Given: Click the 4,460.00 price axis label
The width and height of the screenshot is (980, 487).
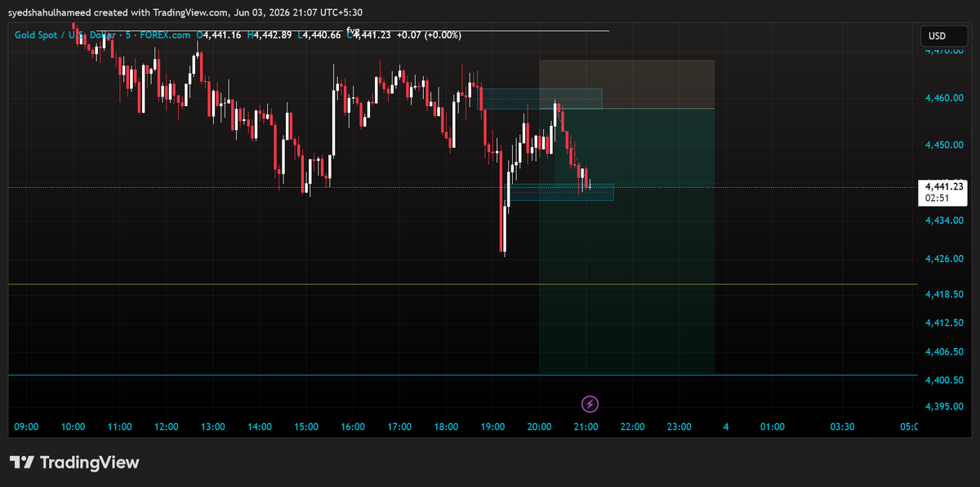Looking at the screenshot, I should [x=944, y=98].
